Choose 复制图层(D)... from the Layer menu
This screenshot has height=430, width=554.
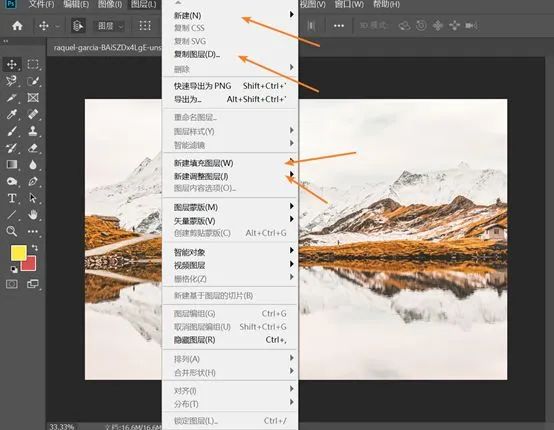click(x=230, y=54)
